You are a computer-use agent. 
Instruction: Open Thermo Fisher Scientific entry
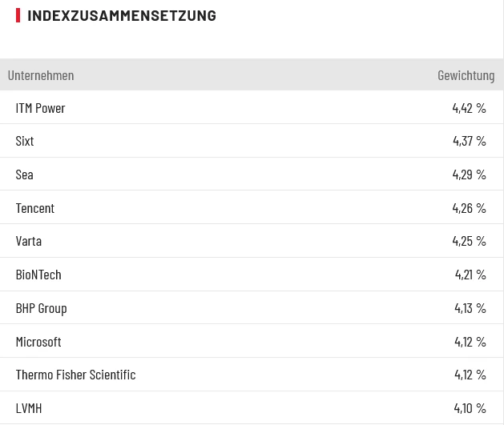pyautogui.click(x=75, y=375)
